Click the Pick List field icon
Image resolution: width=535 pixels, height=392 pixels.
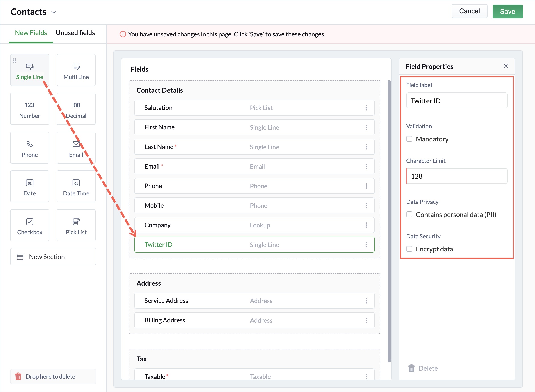point(76,221)
